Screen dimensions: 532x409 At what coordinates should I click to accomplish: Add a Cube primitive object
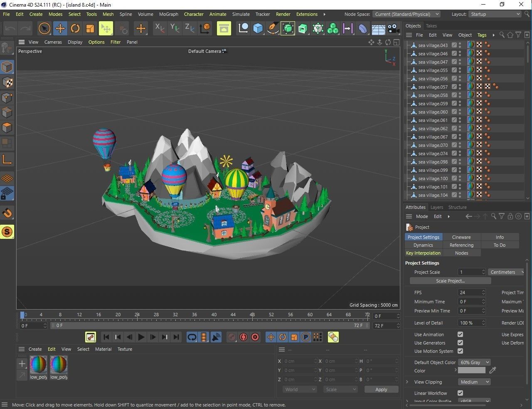tap(258, 28)
